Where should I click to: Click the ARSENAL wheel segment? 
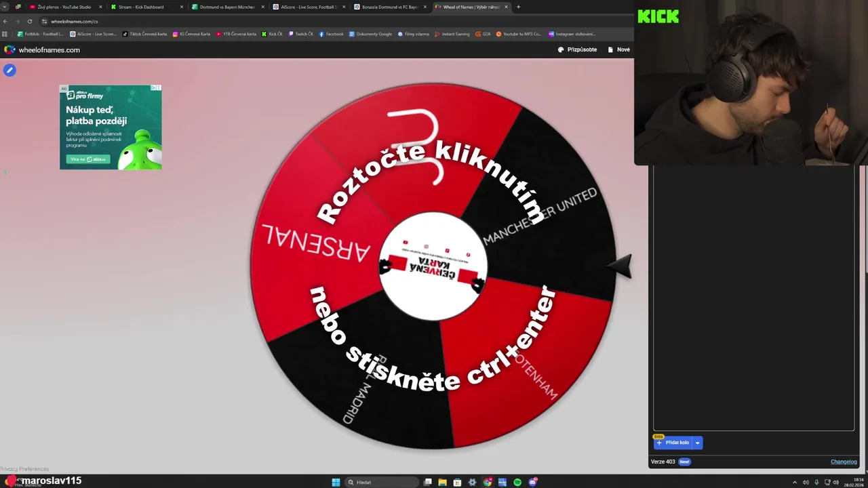click(x=315, y=244)
